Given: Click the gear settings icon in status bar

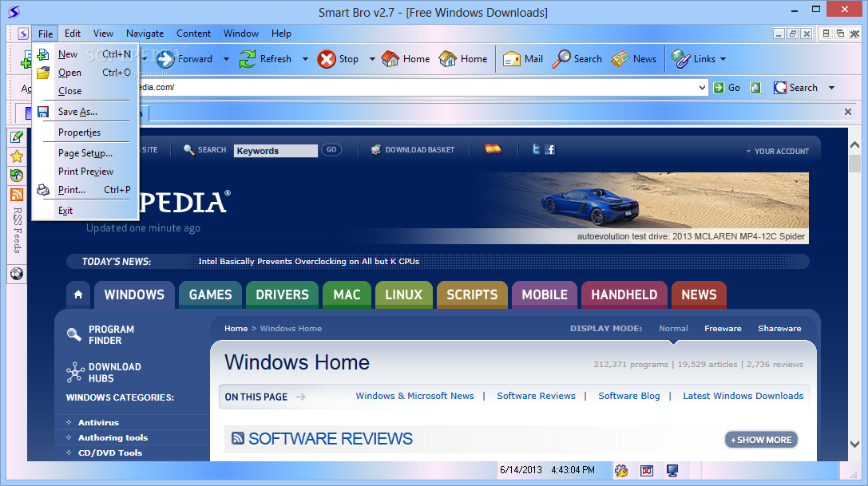Looking at the screenshot, I should click(621, 471).
